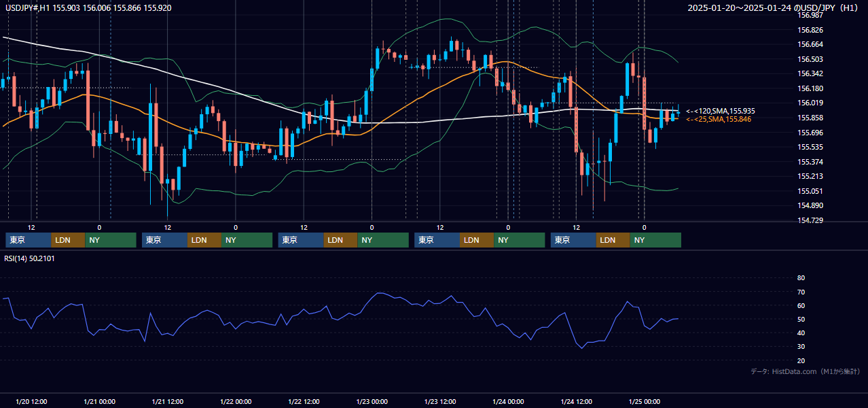Click the RSI scale value 70
868x408 pixels.
[801, 292]
